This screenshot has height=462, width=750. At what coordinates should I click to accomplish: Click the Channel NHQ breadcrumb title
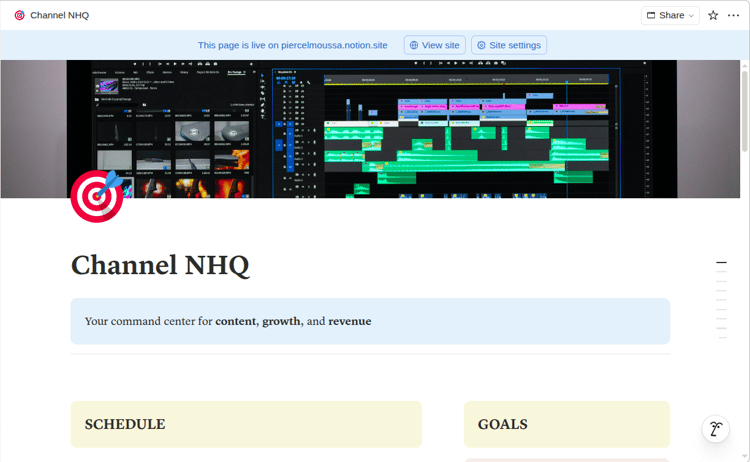coord(60,15)
